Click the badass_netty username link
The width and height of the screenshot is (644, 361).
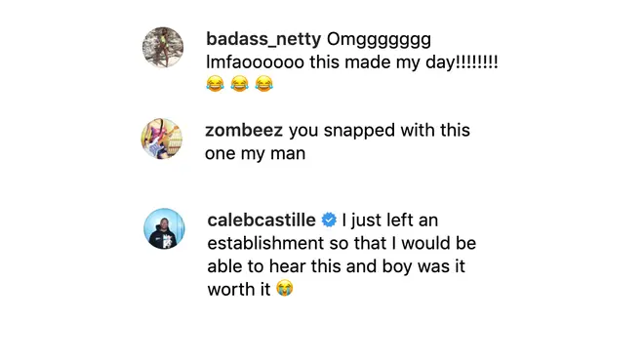[x=263, y=39]
